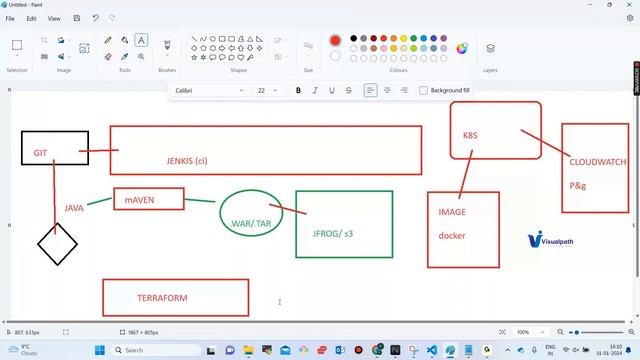Pick the black palette colour
This screenshot has height=360, width=640.
point(353,38)
